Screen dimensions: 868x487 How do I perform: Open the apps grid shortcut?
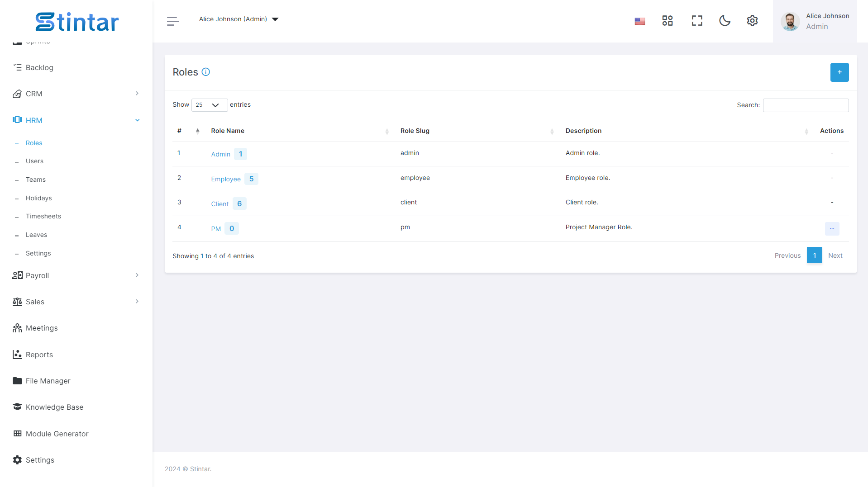click(668, 21)
